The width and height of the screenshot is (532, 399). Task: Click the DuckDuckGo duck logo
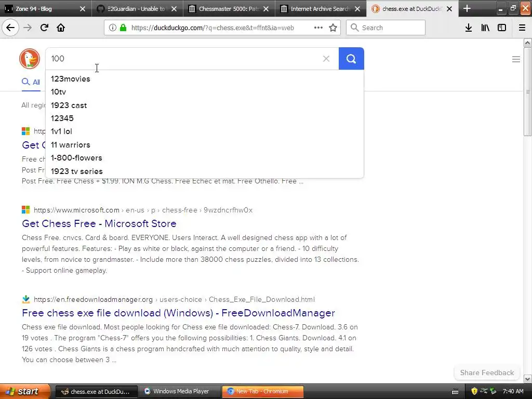coord(30,59)
